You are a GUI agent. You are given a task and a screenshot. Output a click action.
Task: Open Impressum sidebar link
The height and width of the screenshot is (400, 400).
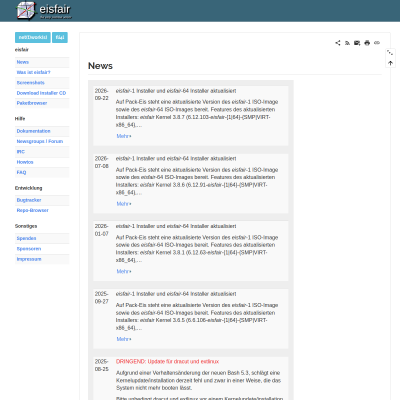click(29, 259)
